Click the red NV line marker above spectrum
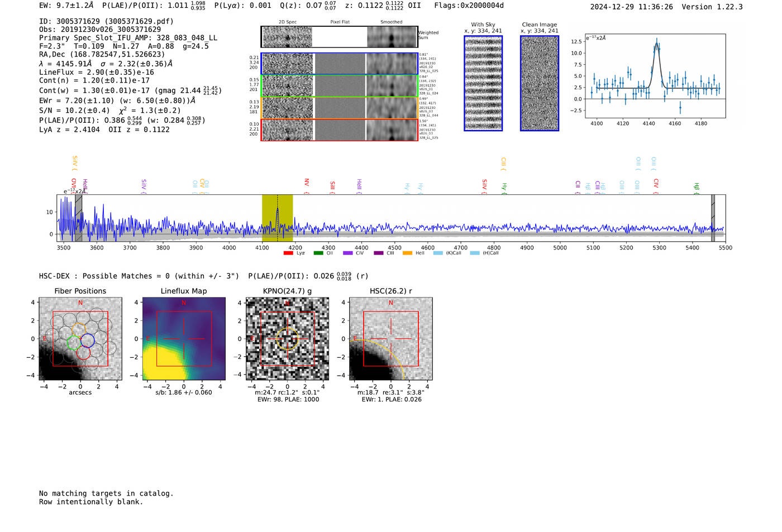This screenshot has width=782, height=532. click(307, 186)
